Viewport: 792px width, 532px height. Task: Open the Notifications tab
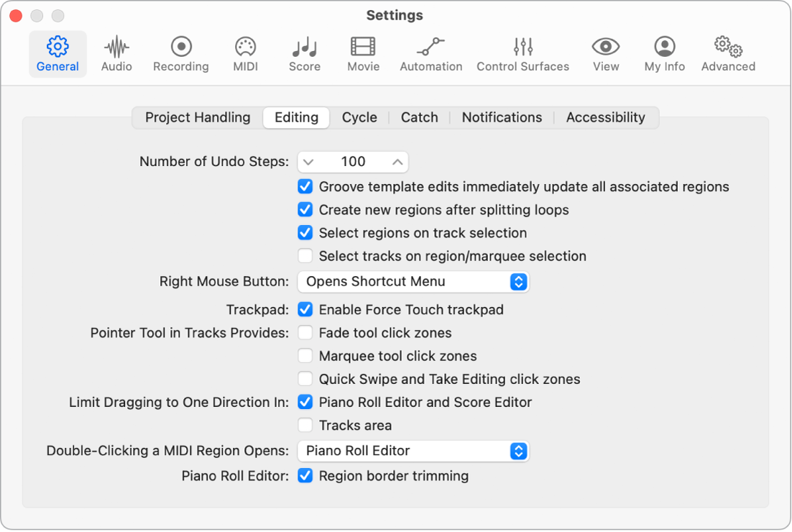(502, 117)
